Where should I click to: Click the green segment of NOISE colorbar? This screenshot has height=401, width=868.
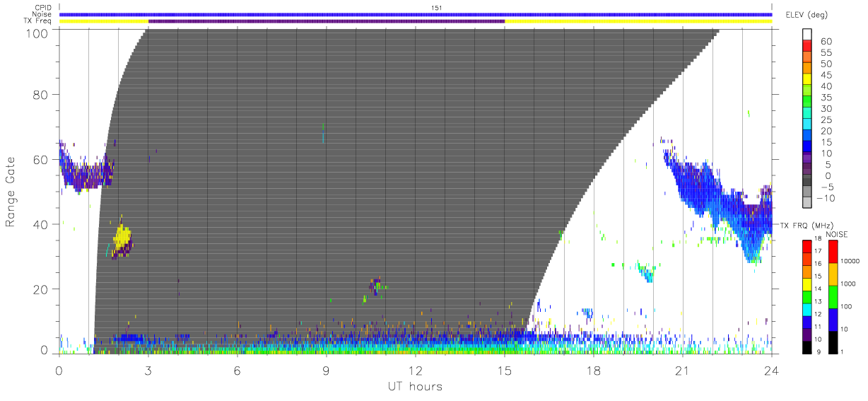[x=833, y=296]
